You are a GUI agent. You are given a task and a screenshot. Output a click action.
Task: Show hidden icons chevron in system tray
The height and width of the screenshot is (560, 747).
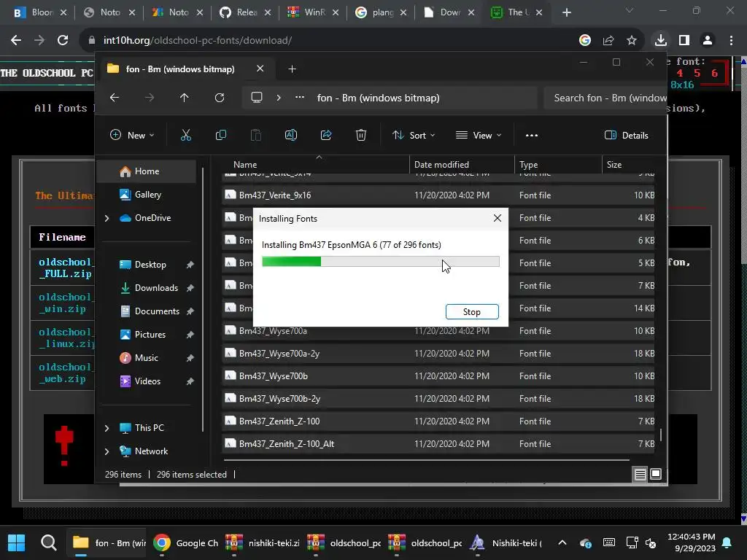[562, 542]
